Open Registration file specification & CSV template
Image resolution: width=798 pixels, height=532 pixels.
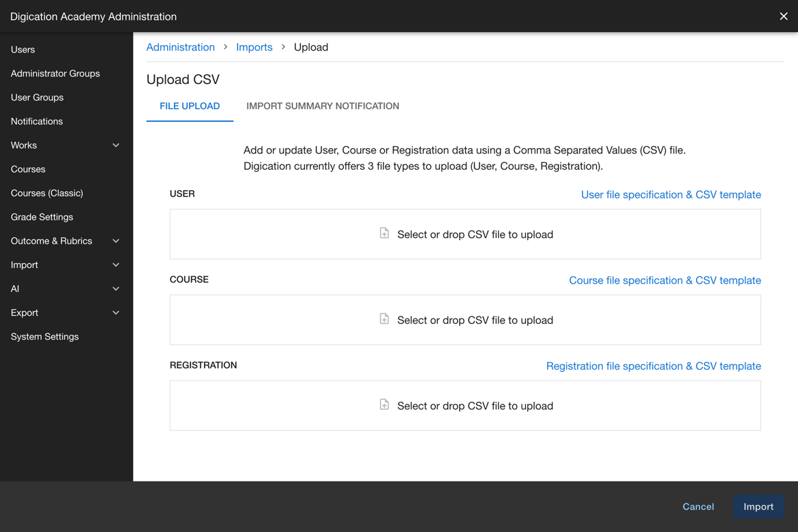(653, 366)
